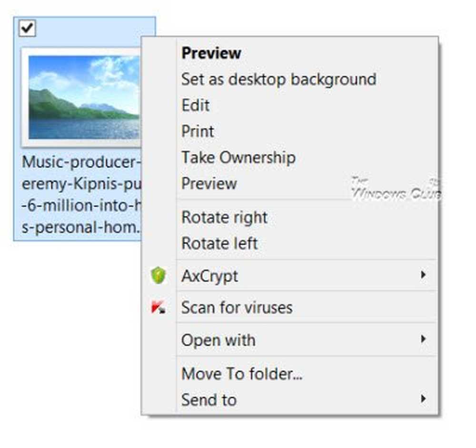Uncheck the selected image file checkbox
The width and height of the screenshot is (476, 448).
[x=28, y=29]
